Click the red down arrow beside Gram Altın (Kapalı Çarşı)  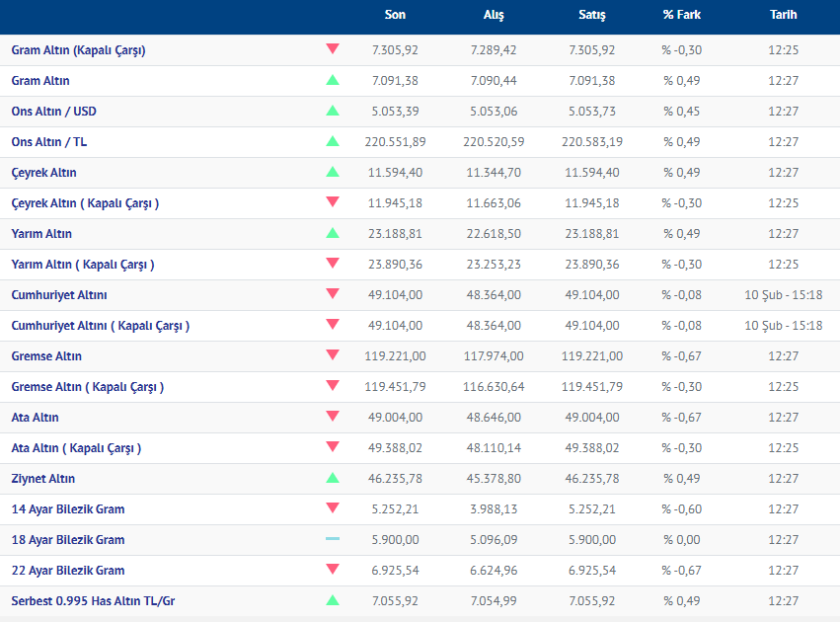[x=332, y=49]
